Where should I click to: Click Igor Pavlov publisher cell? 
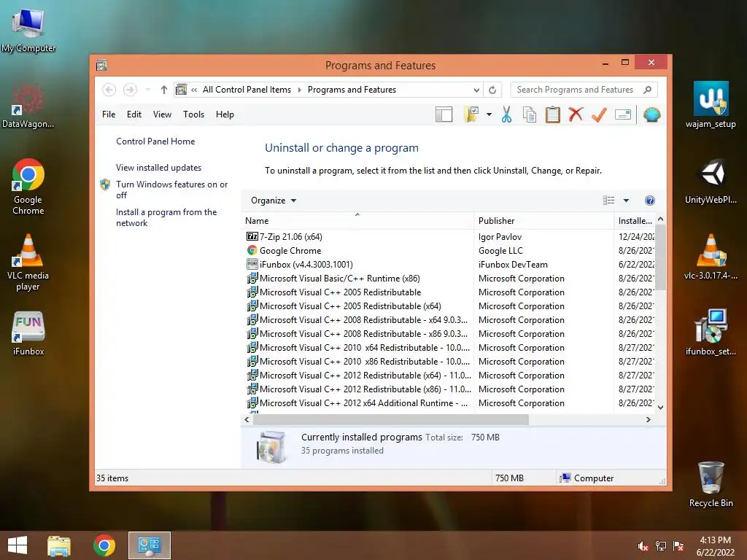500,237
